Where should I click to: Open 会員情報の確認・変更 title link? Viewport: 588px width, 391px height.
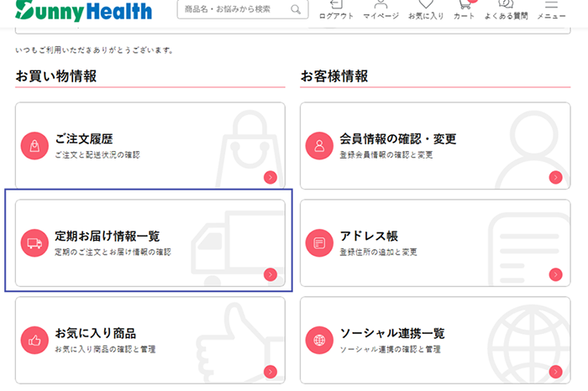[x=397, y=138]
